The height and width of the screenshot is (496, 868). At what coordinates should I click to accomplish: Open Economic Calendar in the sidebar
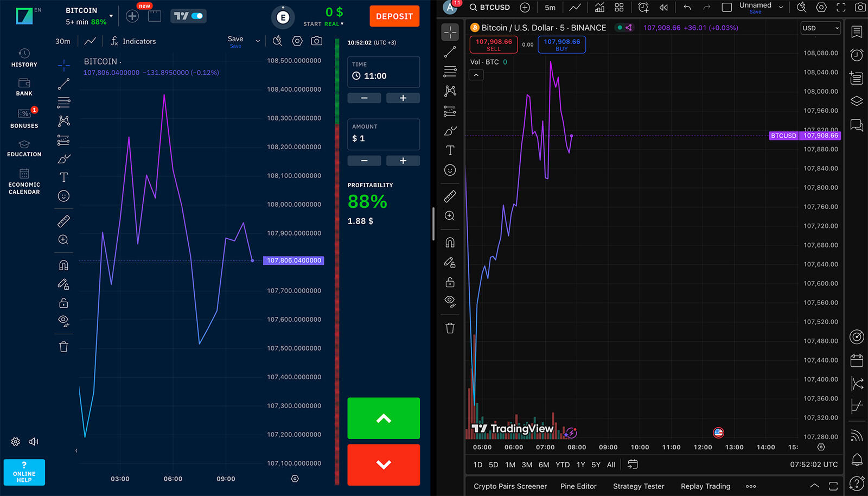pos(24,181)
